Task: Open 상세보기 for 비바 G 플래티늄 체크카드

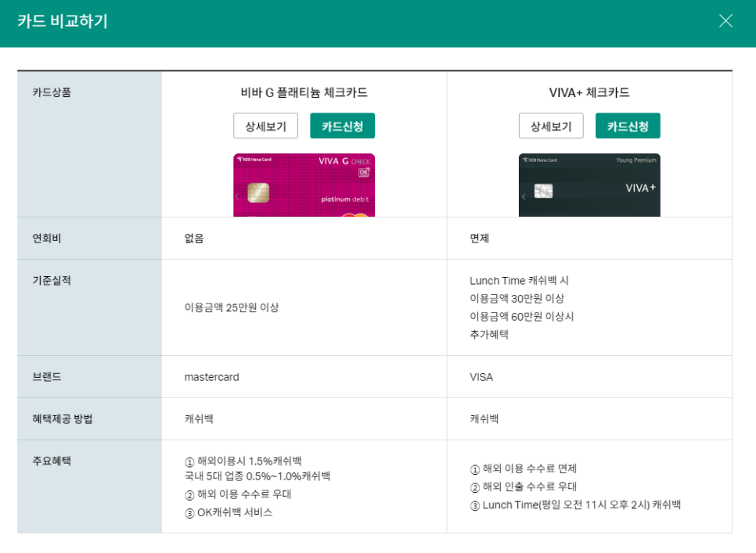Action: [265, 126]
